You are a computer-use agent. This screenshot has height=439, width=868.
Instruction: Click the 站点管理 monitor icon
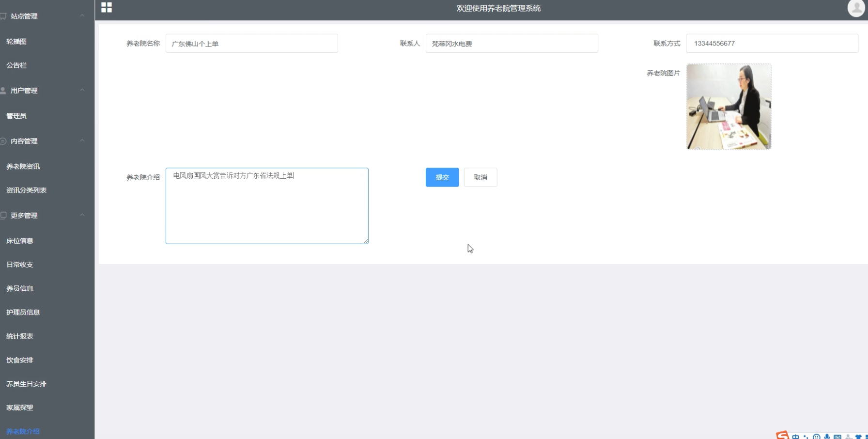pos(3,16)
